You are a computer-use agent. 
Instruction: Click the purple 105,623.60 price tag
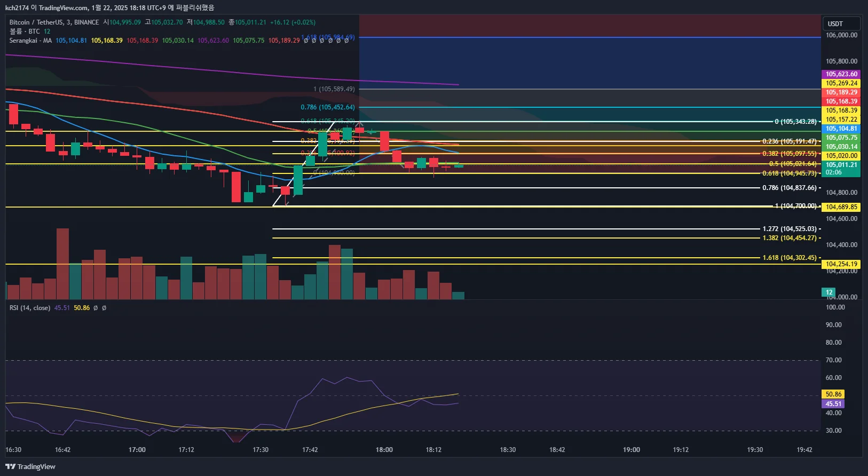(x=841, y=74)
